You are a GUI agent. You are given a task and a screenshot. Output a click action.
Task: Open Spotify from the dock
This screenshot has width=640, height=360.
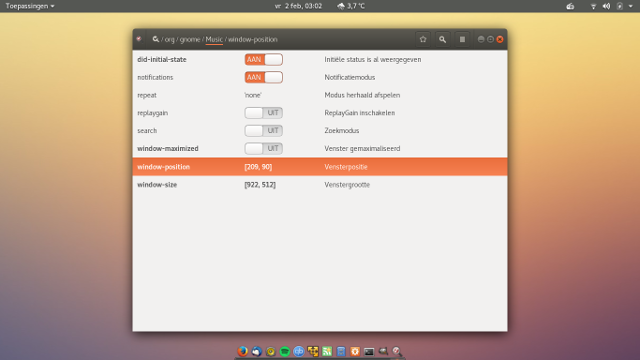[285, 351]
